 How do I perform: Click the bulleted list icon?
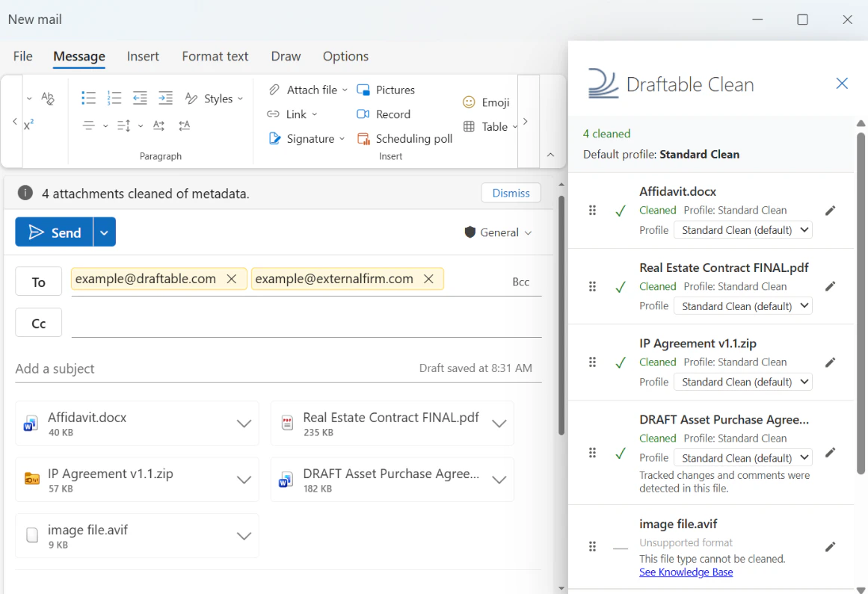88,99
